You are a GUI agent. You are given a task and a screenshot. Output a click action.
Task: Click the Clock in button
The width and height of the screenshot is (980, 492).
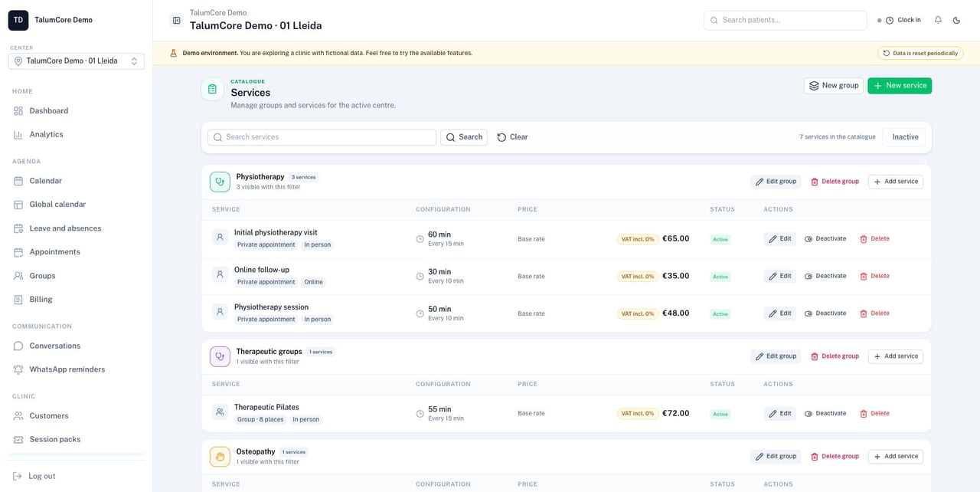tap(903, 20)
